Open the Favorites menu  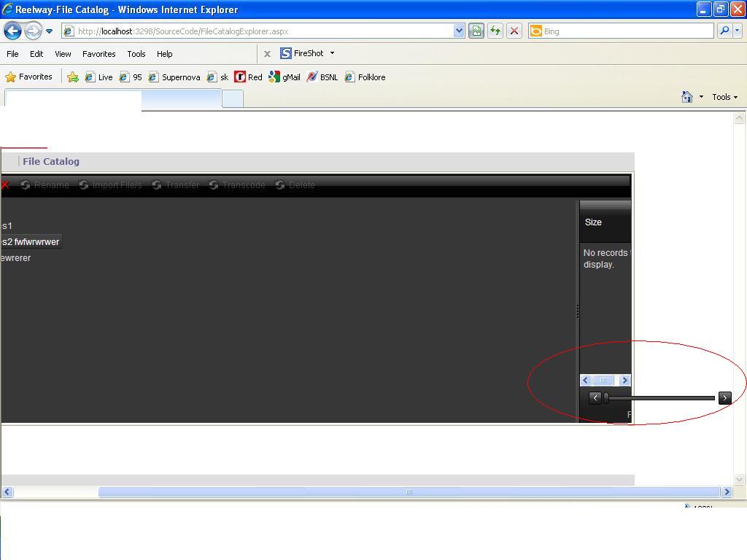pyautogui.click(x=98, y=54)
